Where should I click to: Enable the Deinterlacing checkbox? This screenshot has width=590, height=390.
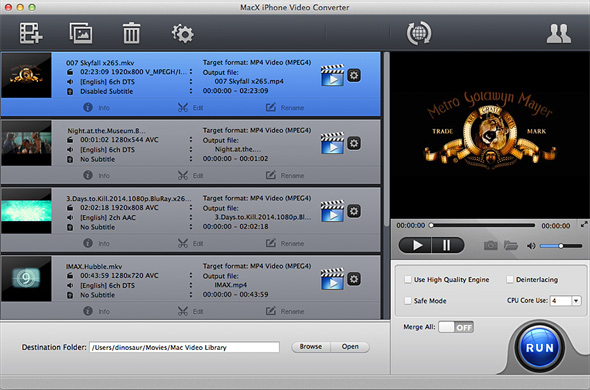pyautogui.click(x=510, y=279)
